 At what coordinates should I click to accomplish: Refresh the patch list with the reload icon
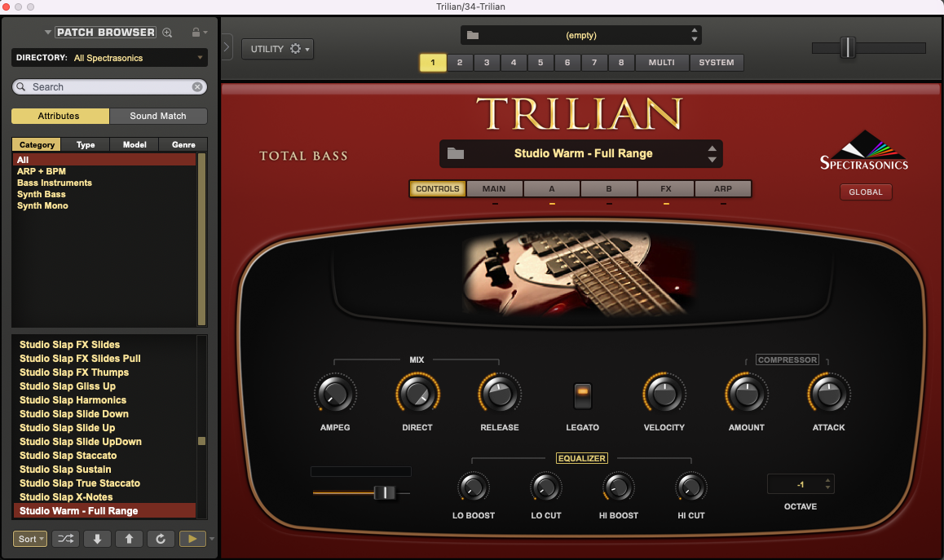tap(161, 539)
